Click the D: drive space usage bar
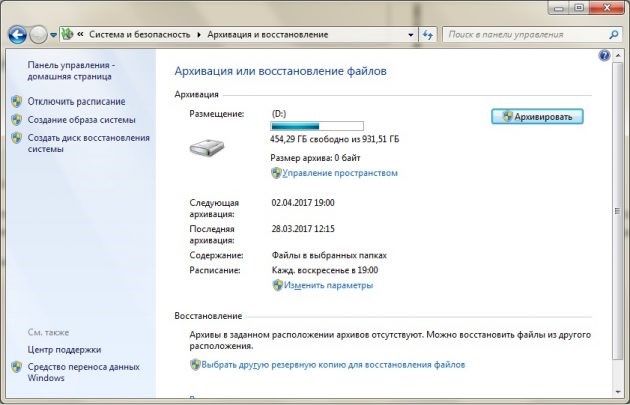Image resolution: width=630 pixels, height=405 pixels. (317, 126)
